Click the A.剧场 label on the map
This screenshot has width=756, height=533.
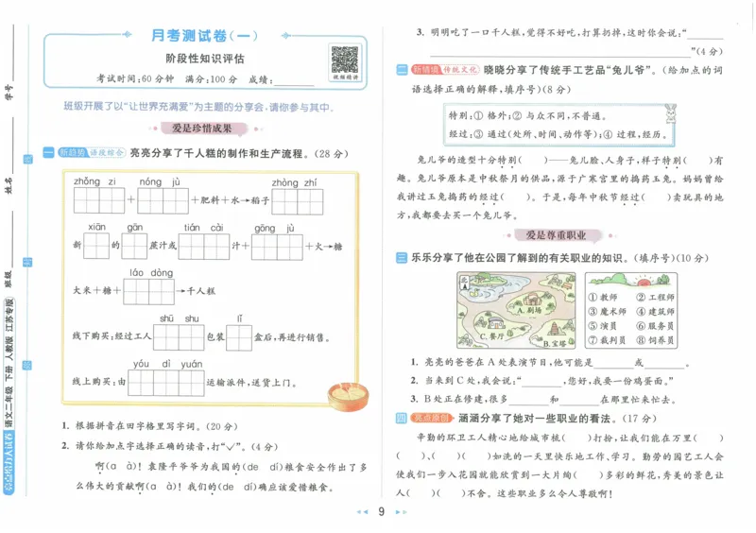coord(529,311)
